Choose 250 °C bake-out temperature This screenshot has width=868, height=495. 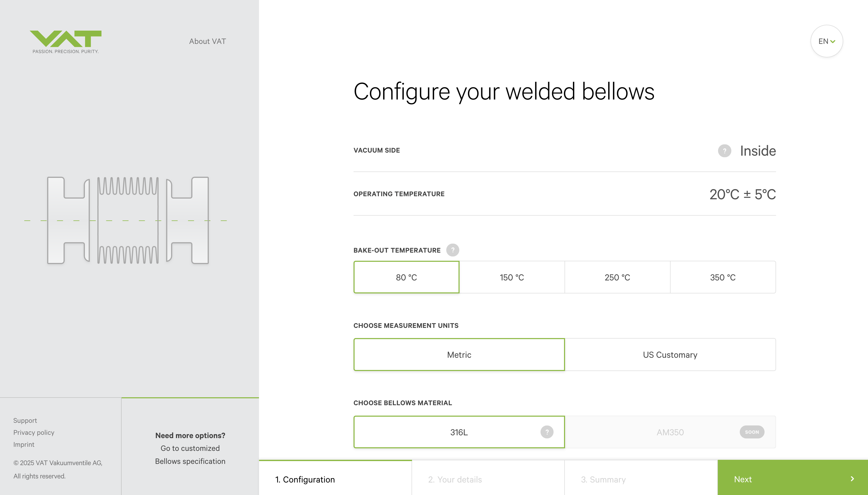(617, 277)
